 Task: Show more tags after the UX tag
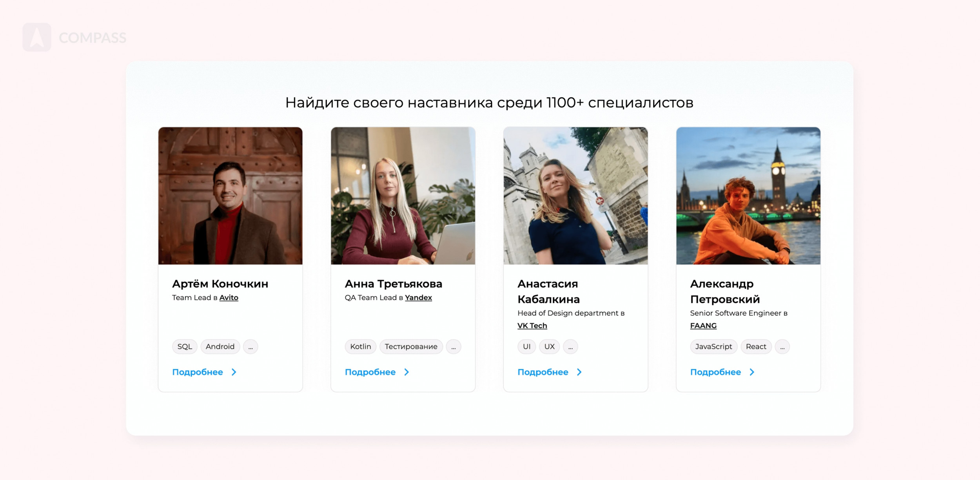pos(570,347)
